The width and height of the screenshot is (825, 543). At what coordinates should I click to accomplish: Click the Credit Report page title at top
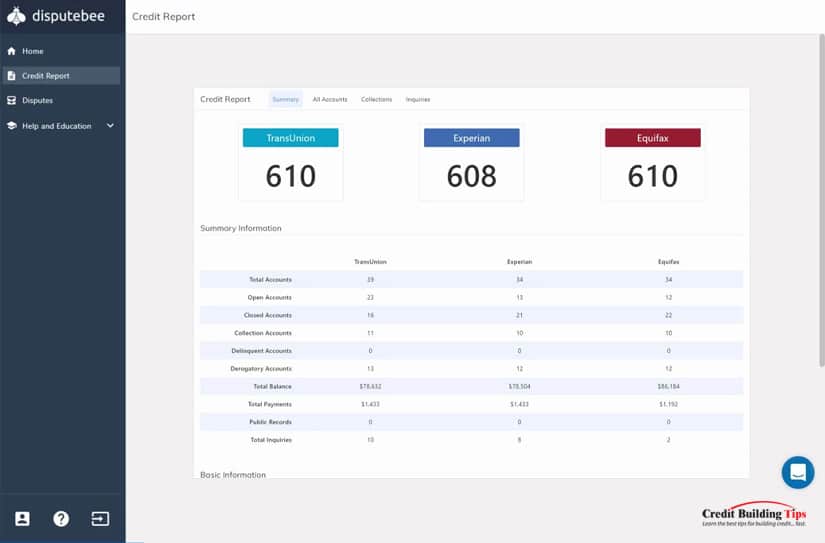[164, 16]
